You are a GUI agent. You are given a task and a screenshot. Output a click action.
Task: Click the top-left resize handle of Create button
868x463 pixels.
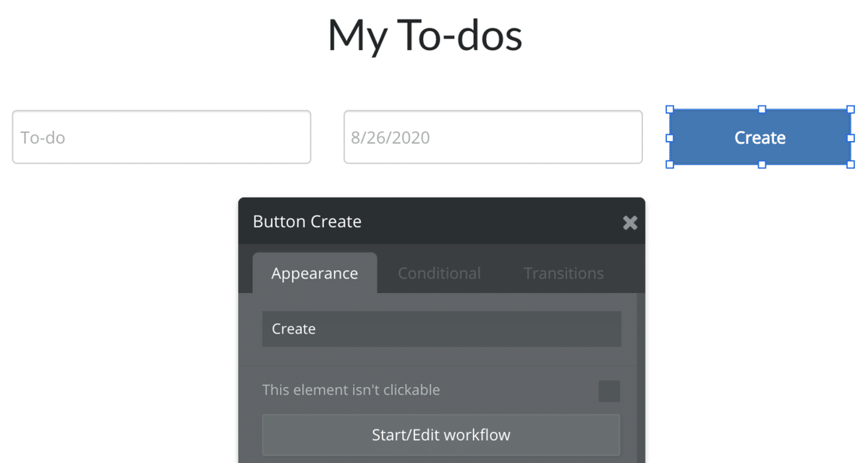click(x=670, y=110)
